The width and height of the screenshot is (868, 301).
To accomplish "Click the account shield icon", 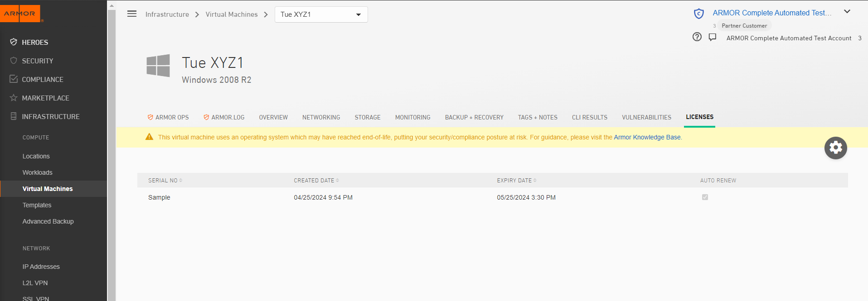I will coord(699,14).
